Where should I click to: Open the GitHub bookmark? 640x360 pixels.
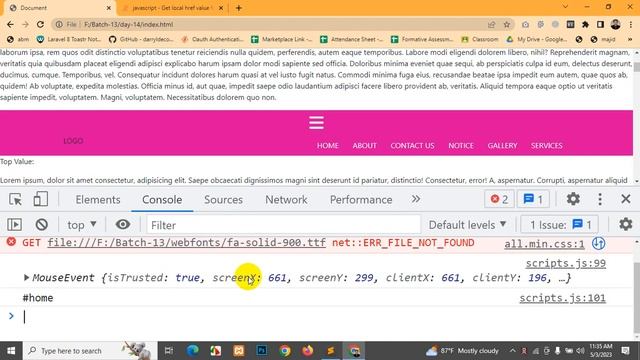tap(142, 39)
